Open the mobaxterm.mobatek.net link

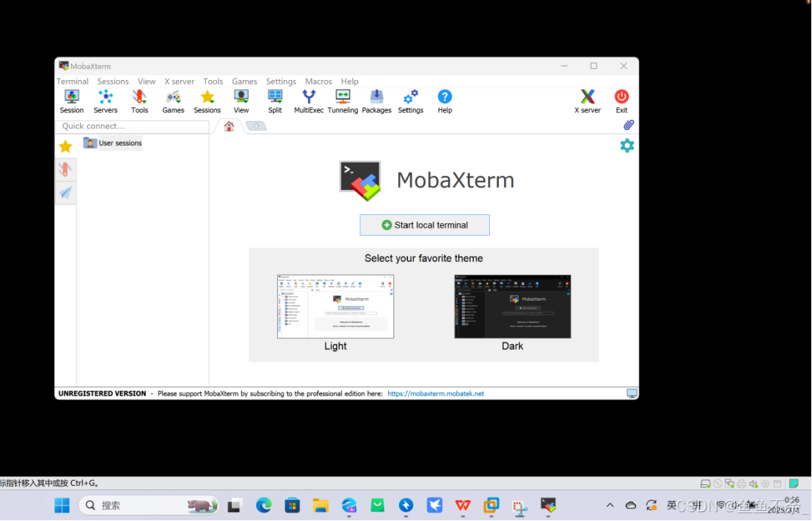436,393
